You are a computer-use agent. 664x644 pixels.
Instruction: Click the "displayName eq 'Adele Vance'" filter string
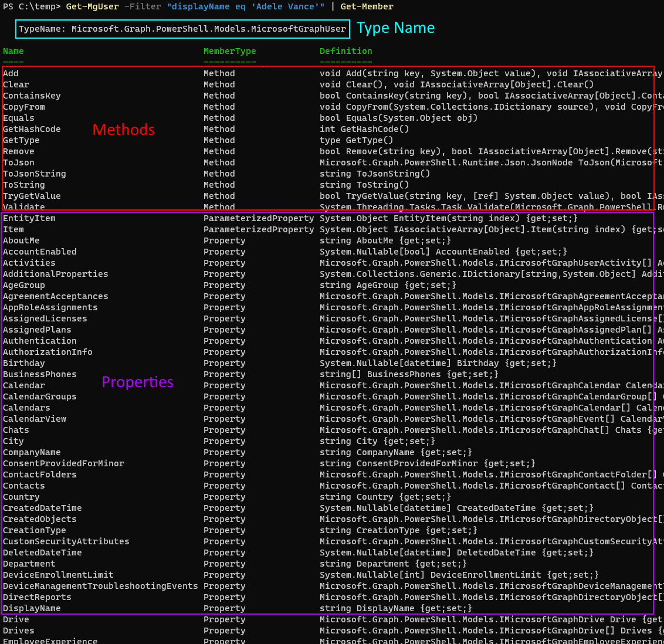[246, 7]
